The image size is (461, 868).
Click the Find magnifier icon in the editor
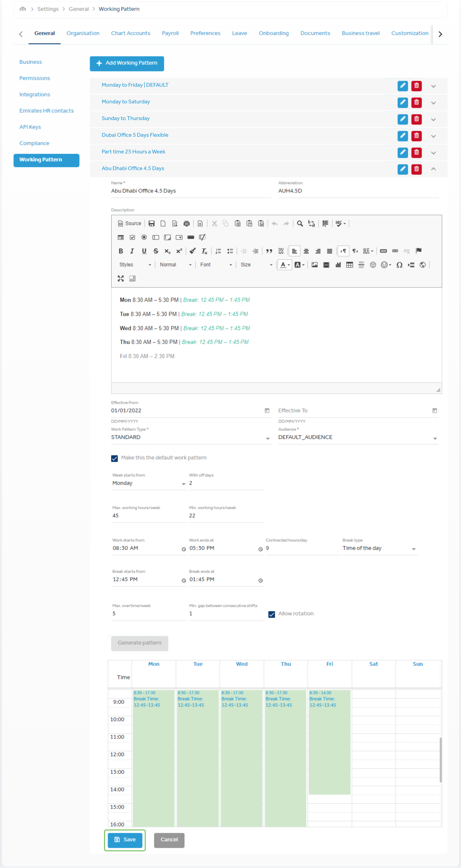300,223
